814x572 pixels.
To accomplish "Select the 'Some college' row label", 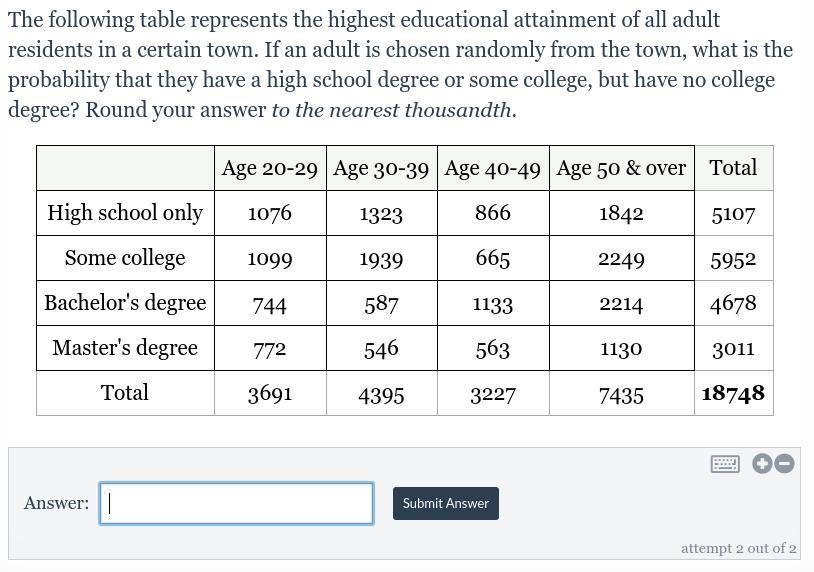I will click(125, 258).
